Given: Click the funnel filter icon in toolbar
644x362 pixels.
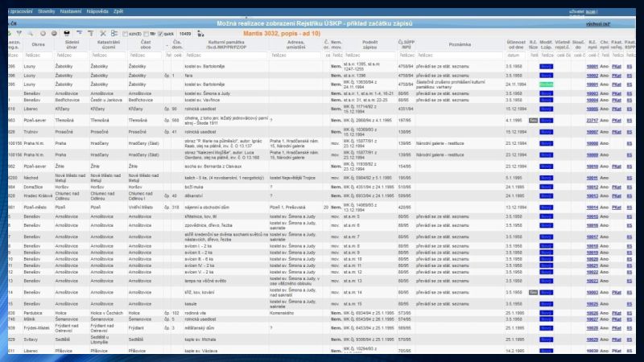Looking at the screenshot, I should pyautogui.click(x=19, y=33).
